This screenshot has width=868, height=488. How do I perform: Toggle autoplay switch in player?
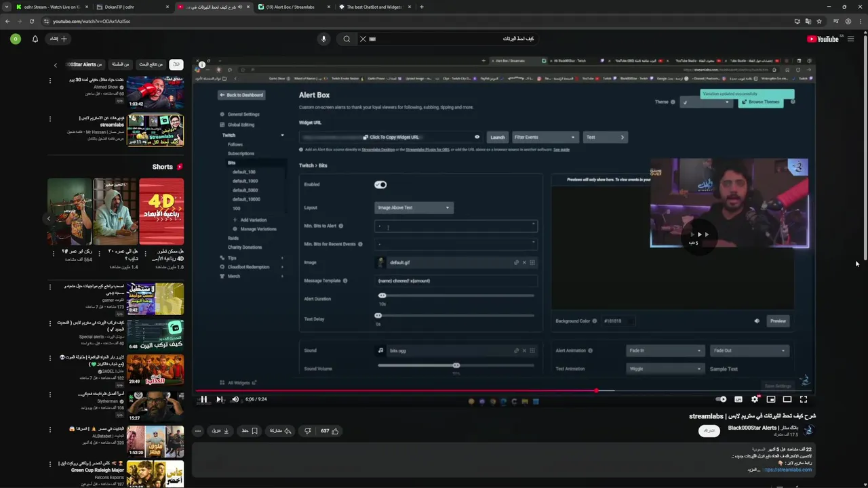[722, 399]
